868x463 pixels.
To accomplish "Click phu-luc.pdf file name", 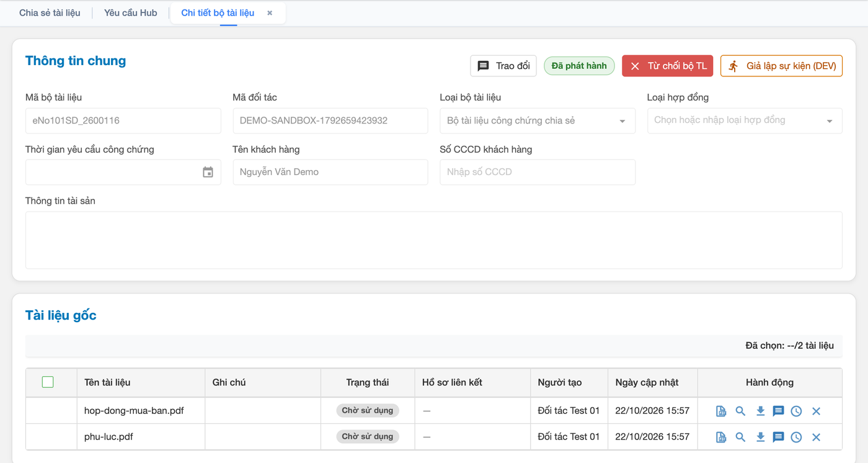I will coord(108,437).
